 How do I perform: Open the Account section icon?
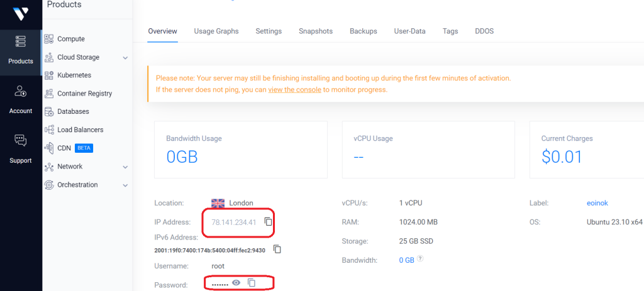pos(21,91)
